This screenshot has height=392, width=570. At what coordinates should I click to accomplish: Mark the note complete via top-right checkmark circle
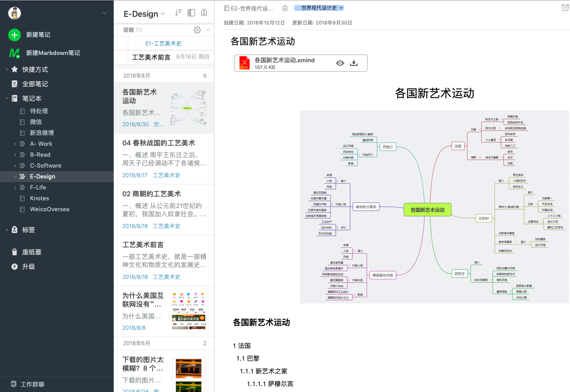[x=565, y=8]
